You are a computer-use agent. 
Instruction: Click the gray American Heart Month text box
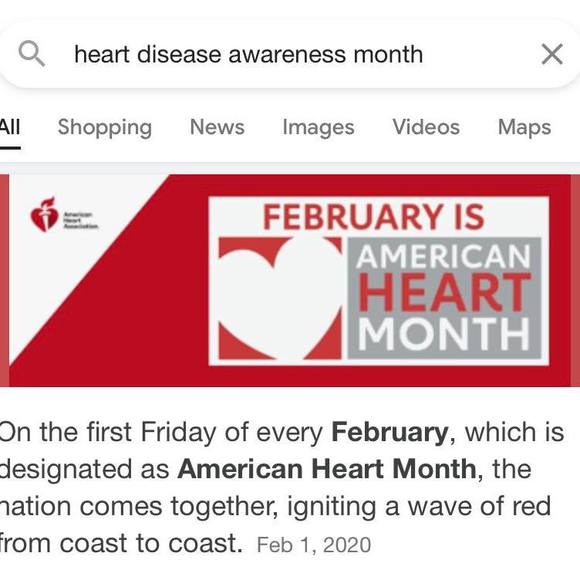click(445, 298)
